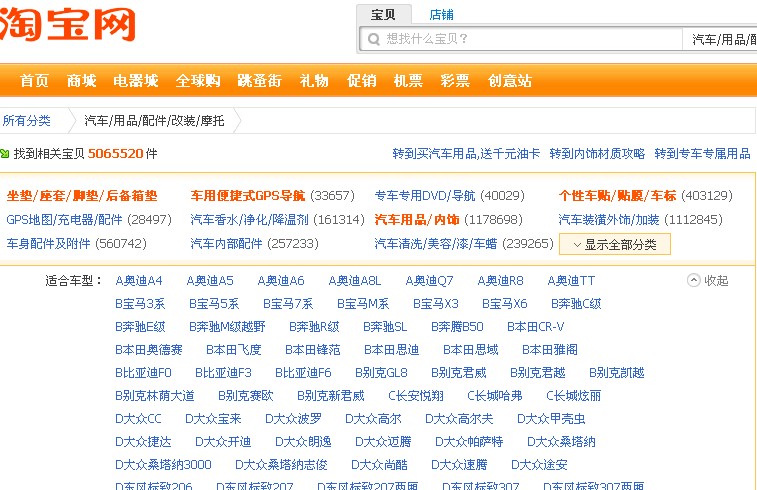Click the Taobao logo
757x490 pixels.
coord(67,24)
